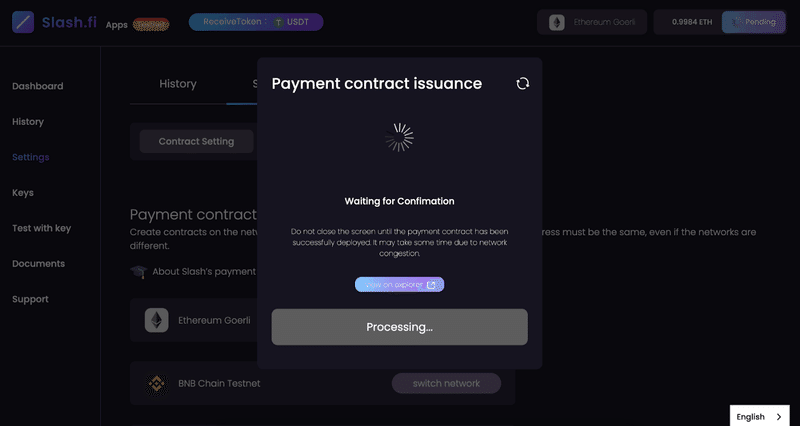Switch to the History tab
Image resolution: width=800 pixels, height=426 pixels.
tap(178, 84)
